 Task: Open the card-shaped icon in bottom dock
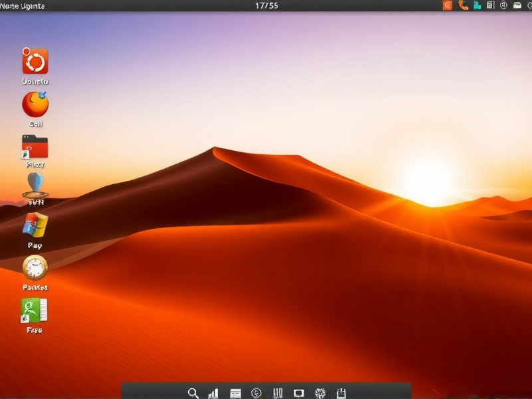235,392
